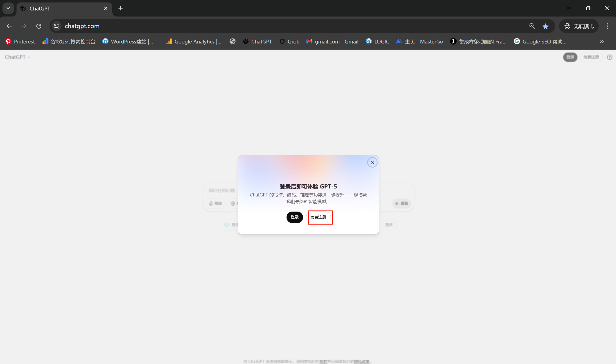The image size is (616, 364).
Task: Restore down the Chrome window
Action: [588, 8]
